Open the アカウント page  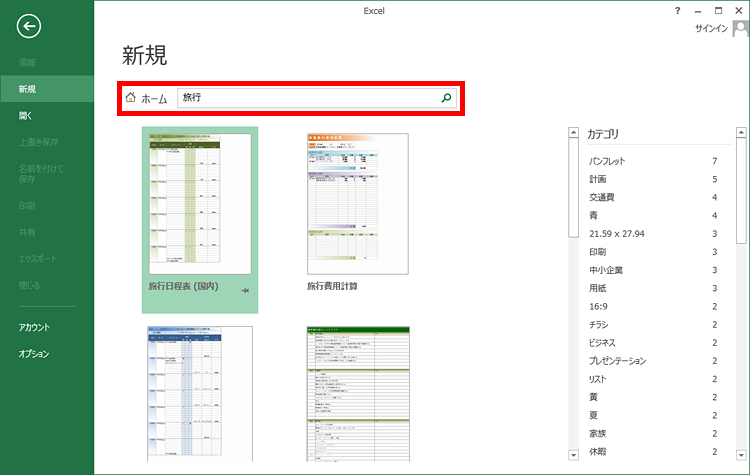pos(33,327)
